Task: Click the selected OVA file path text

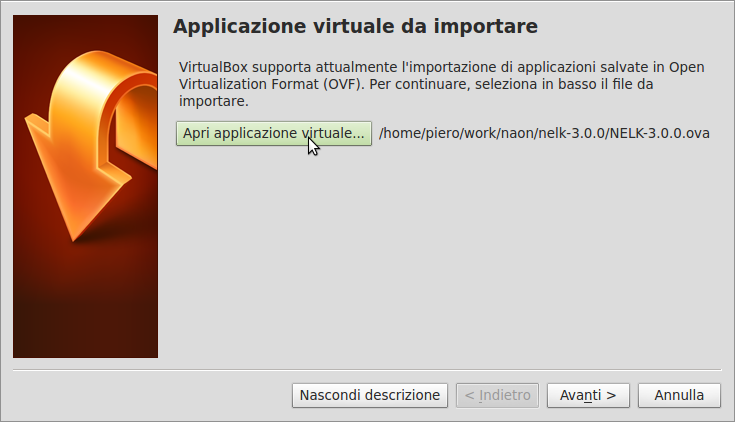Action: pos(544,133)
